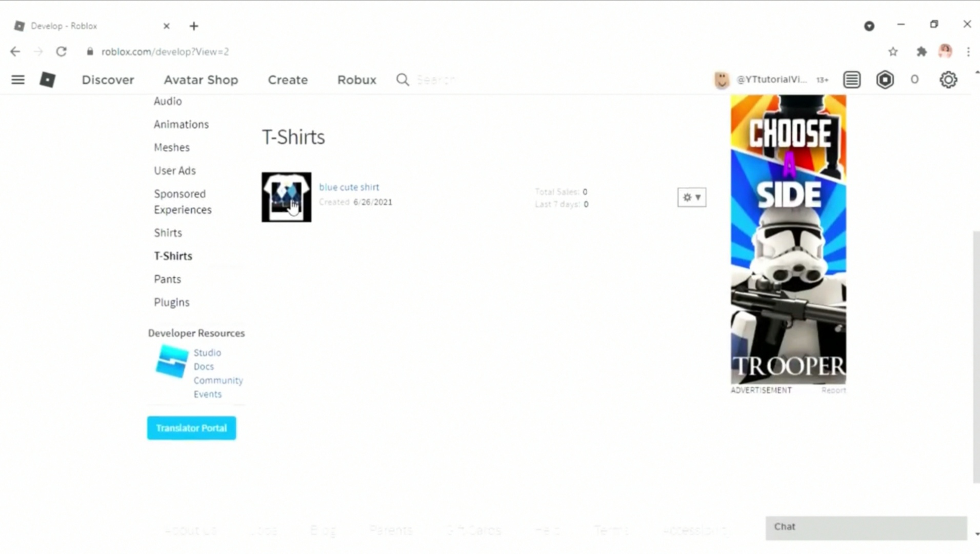Viewport: 980px width, 554px height.
Task: Select Plugins in the sidebar
Action: [x=172, y=302]
